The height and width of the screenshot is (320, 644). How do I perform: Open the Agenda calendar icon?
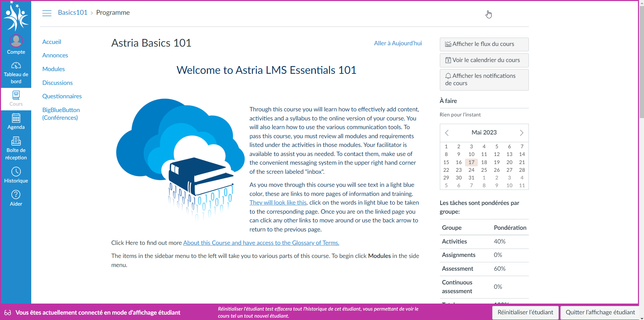(16, 121)
